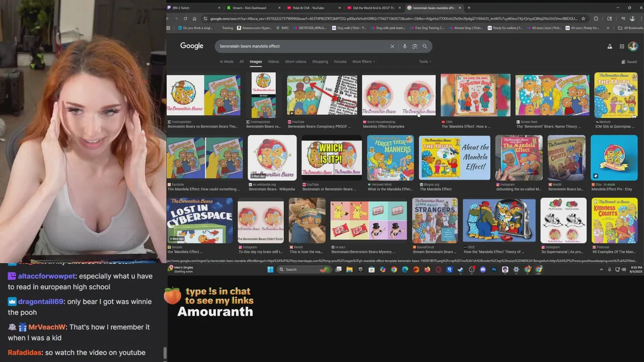This screenshot has height=362, width=644.
Task: Open the WHICH IS IT?! YouTube thumbnail
Action: pos(332,158)
